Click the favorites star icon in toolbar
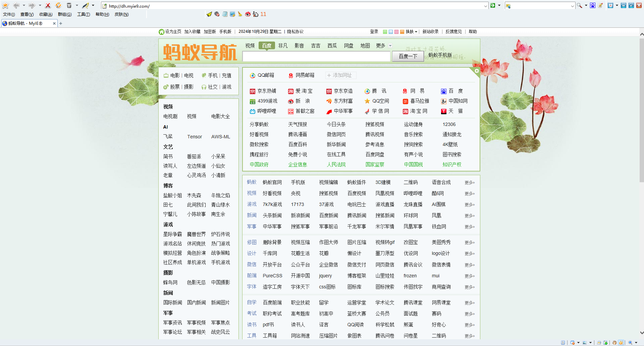The height and width of the screenshot is (346, 644). click(x=5, y=5)
